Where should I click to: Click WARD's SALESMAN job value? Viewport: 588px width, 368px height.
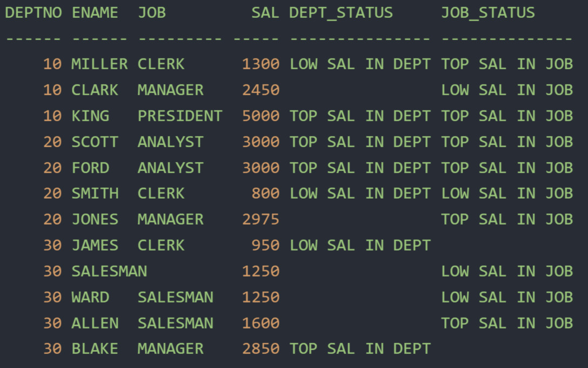tap(176, 298)
